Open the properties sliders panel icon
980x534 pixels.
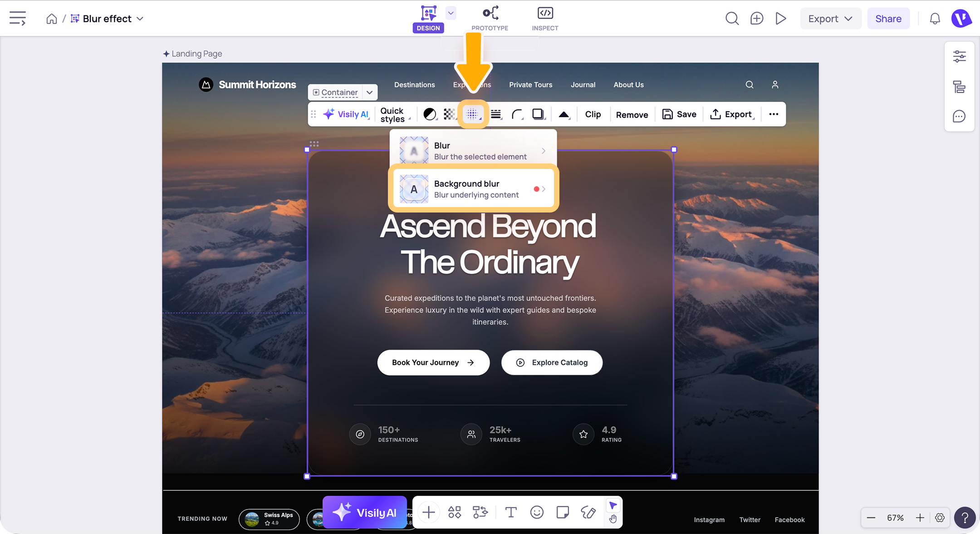point(959,56)
